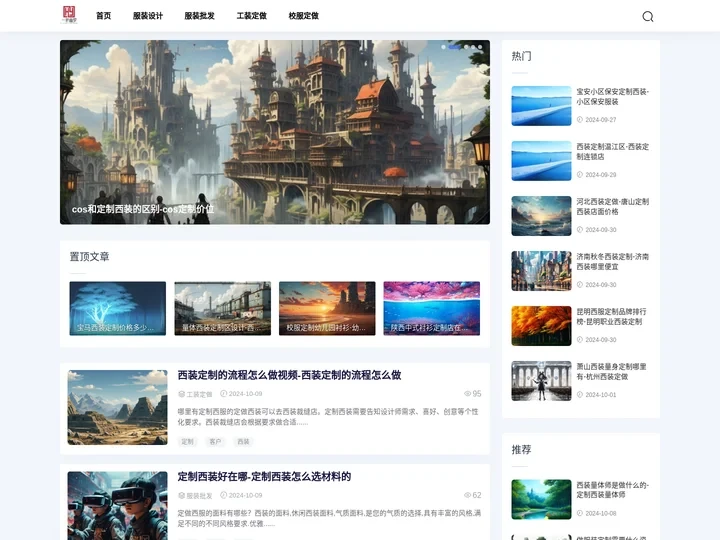Open pinned article 量体西装定制区设计
720x540 pixels.
click(222, 308)
